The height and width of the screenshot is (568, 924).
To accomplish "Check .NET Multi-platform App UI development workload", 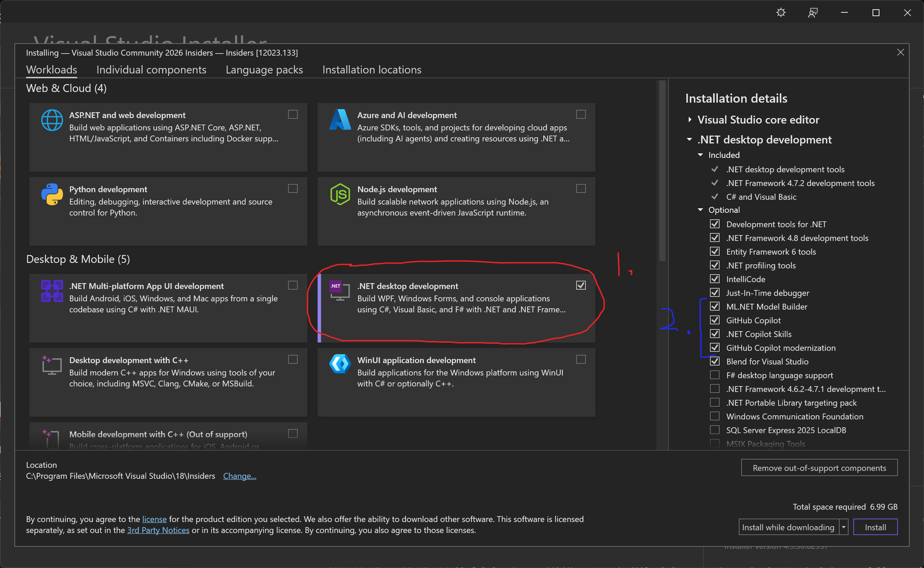I will 293,285.
